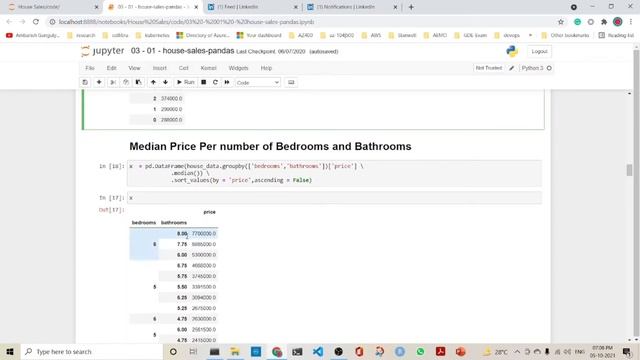640x360 pixels.
Task: Open the kubernetes bookmark folder
Action: 153,36
